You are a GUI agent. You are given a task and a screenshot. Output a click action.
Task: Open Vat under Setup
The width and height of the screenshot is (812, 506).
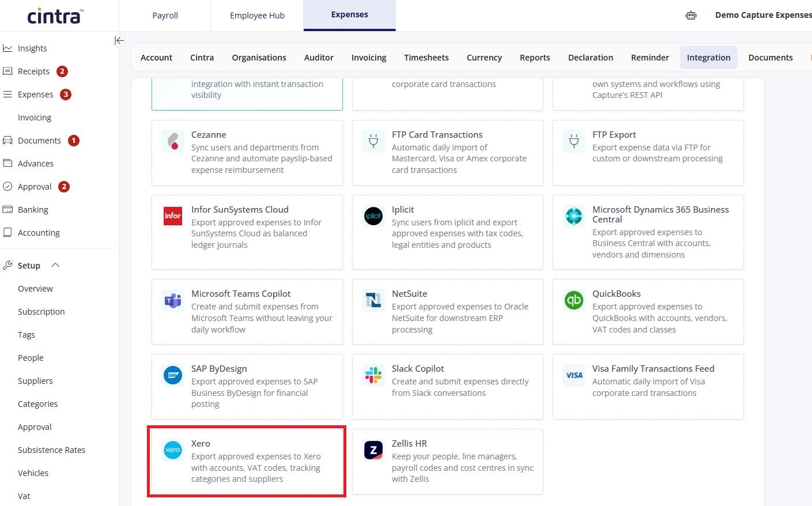tap(24, 496)
